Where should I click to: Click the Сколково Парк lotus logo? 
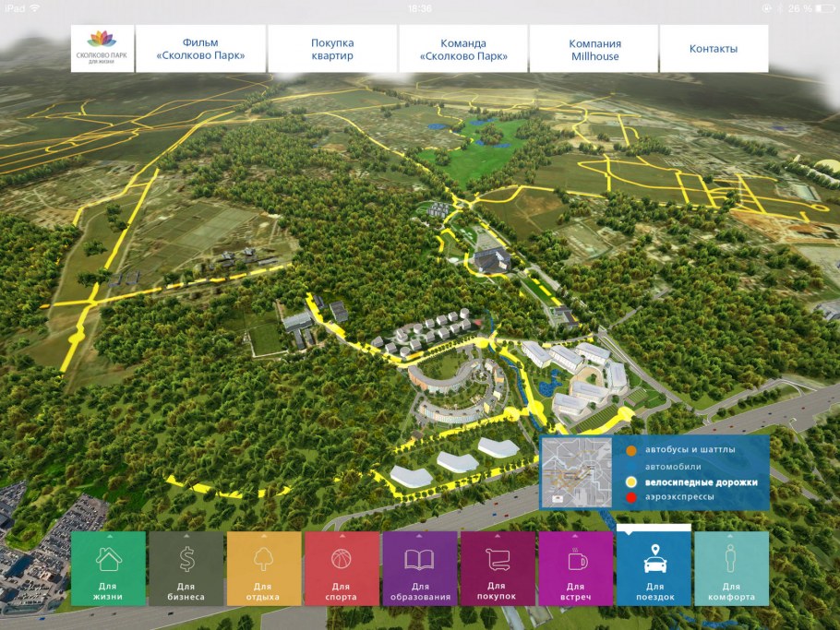coord(102,49)
